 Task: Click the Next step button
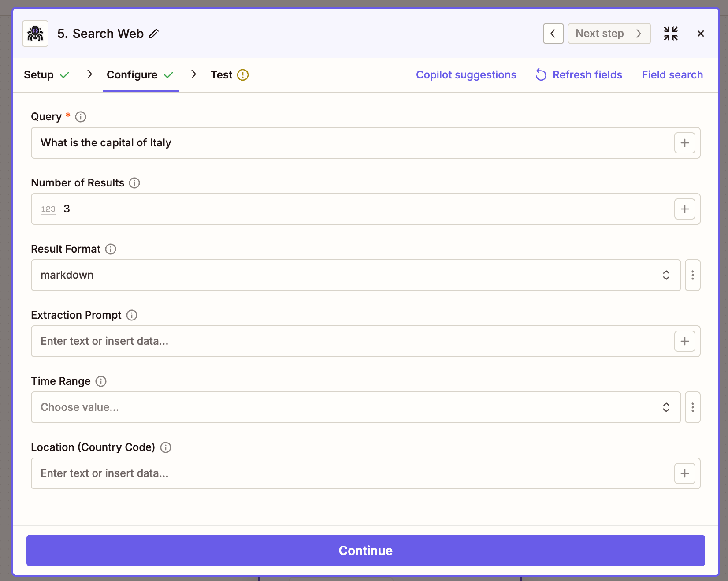(609, 34)
